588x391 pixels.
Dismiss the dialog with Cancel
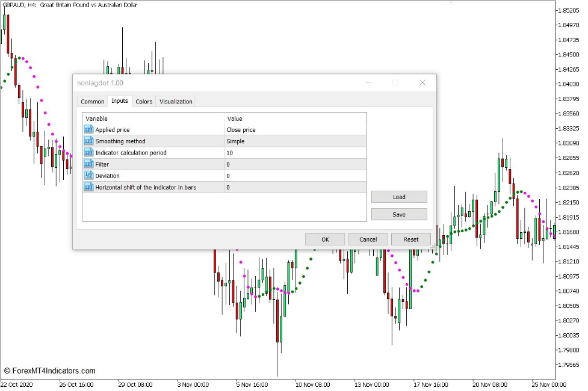point(367,239)
